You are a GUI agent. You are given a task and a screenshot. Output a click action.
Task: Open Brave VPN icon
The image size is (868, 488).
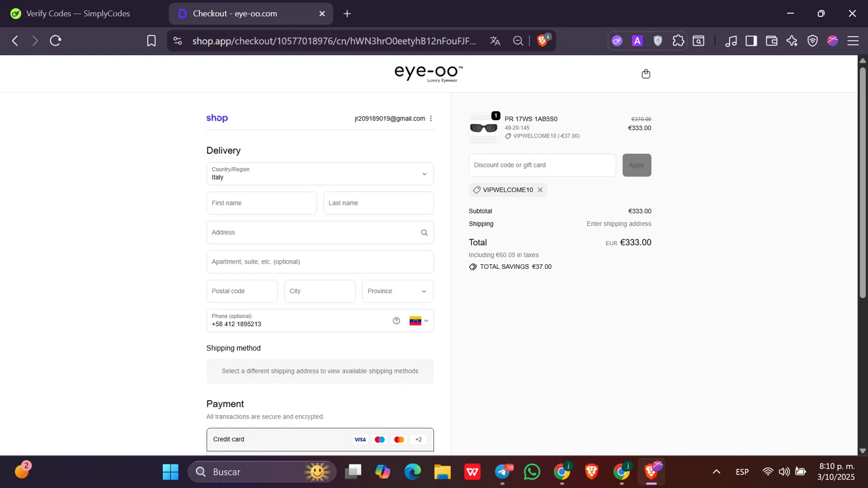tap(812, 40)
